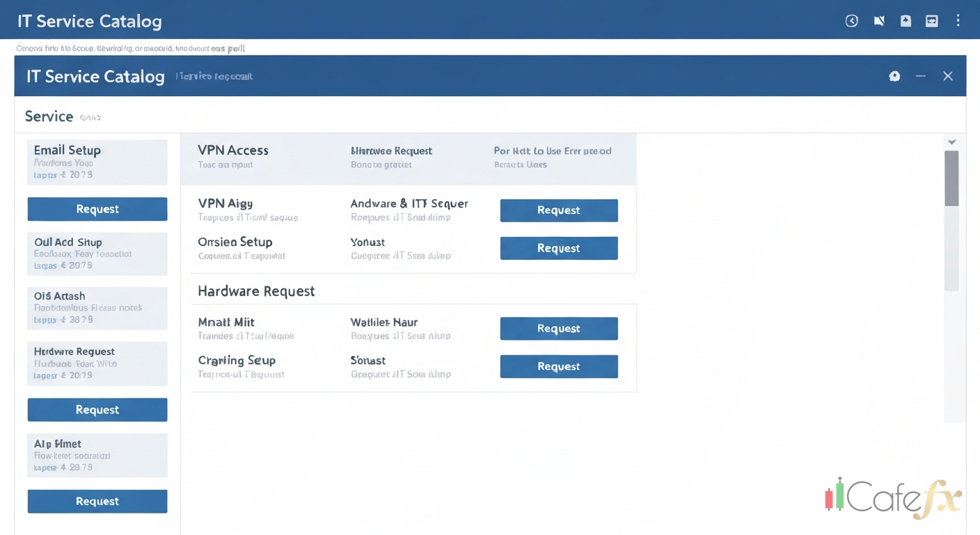The height and width of the screenshot is (535, 980).
Task: Click the Service heading label
Action: pyautogui.click(x=49, y=116)
